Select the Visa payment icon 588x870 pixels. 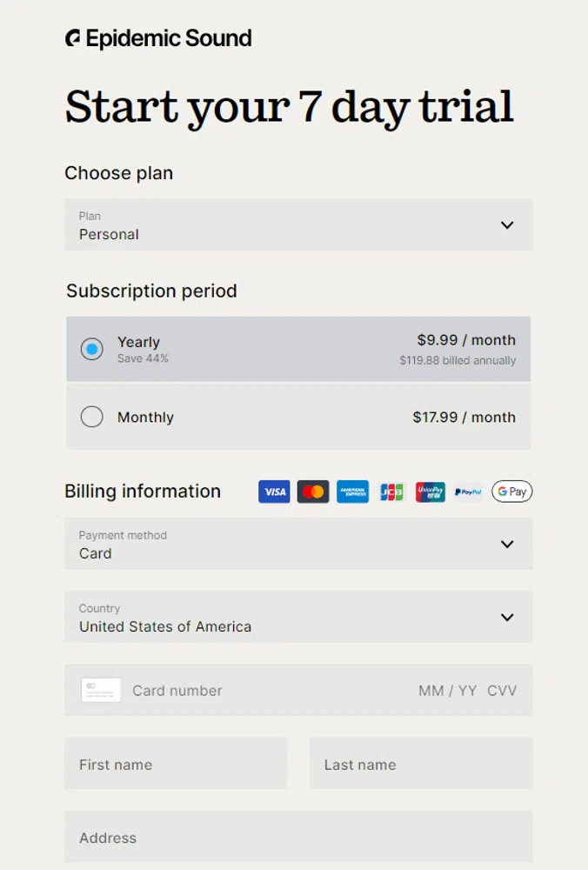273,492
